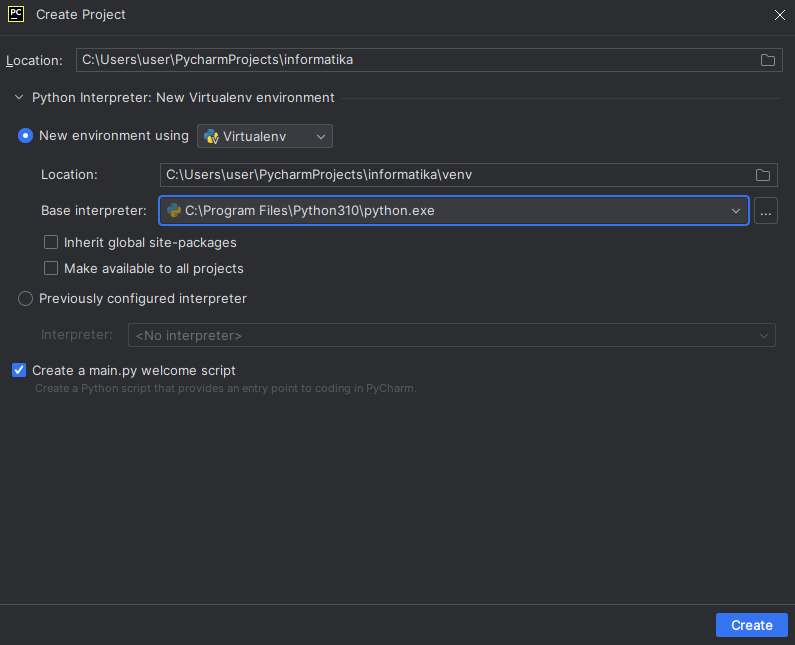Click the Create Project title text
Screen dimensions: 795x645
(81, 15)
